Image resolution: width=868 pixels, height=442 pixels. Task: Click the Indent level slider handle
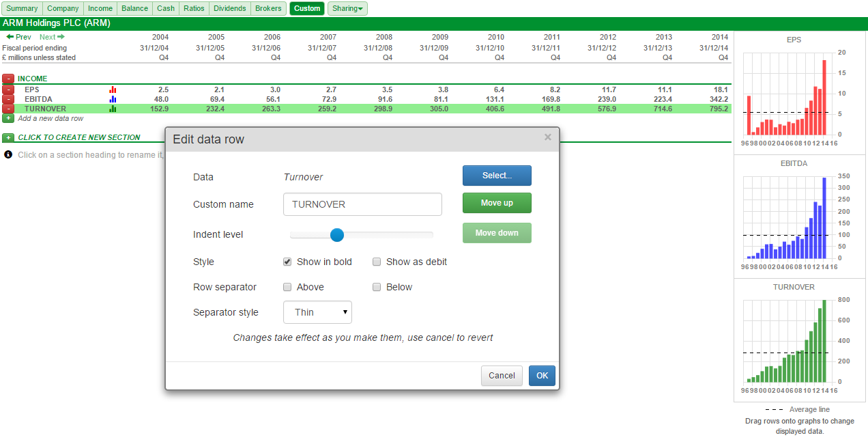[x=336, y=235]
